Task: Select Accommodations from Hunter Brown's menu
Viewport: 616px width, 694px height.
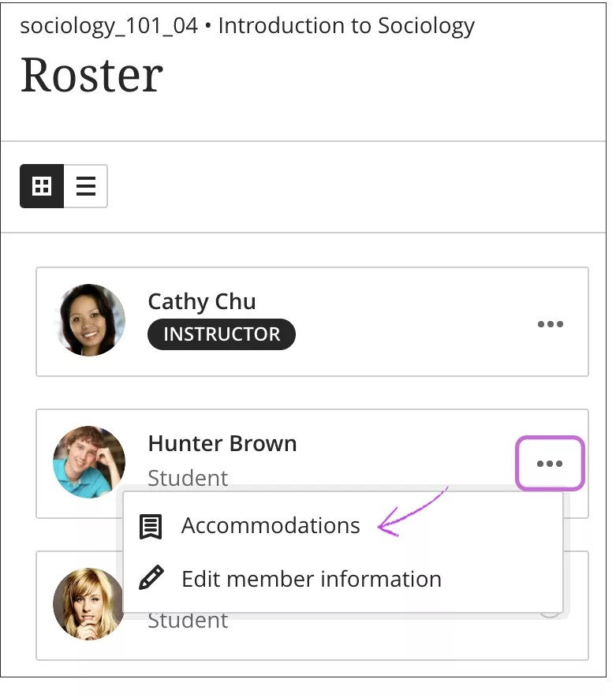Action: [x=271, y=525]
